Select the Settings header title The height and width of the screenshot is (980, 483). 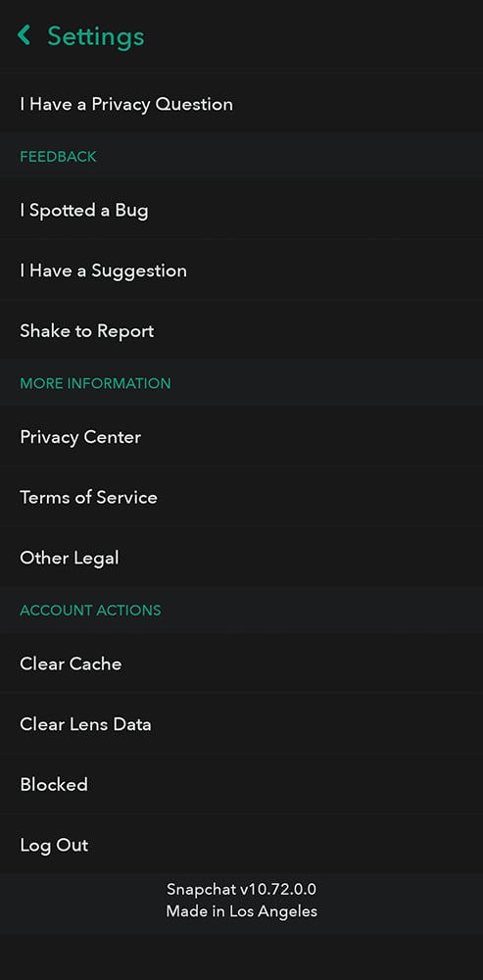(x=96, y=36)
